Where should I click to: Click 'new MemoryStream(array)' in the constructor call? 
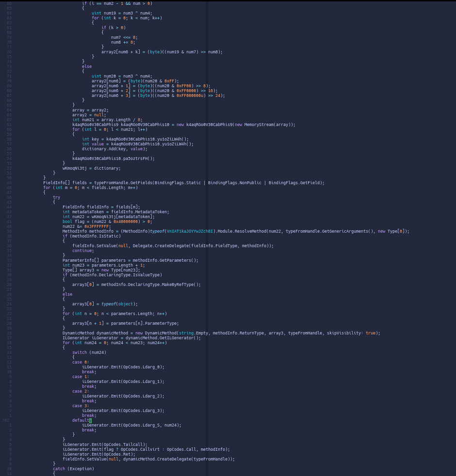[x=263, y=125]
